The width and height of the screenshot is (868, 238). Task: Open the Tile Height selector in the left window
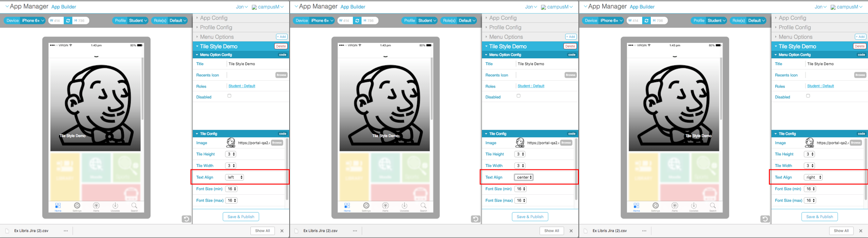pyautogui.click(x=231, y=154)
